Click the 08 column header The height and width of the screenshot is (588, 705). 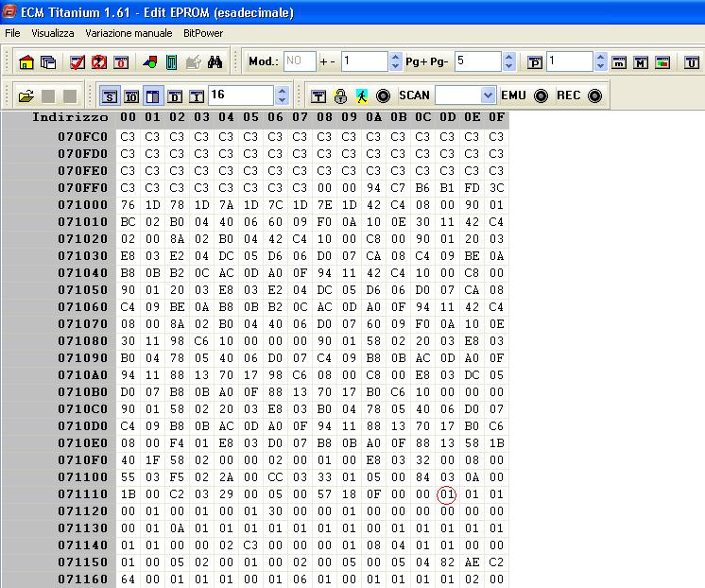pyautogui.click(x=324, y=117)
